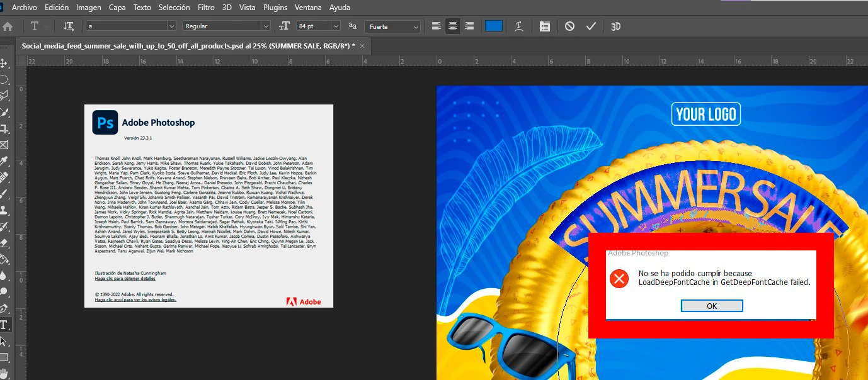Select the Rectangle shape tool
Viewport: 868px width, 380px height.
pos(4,357)
